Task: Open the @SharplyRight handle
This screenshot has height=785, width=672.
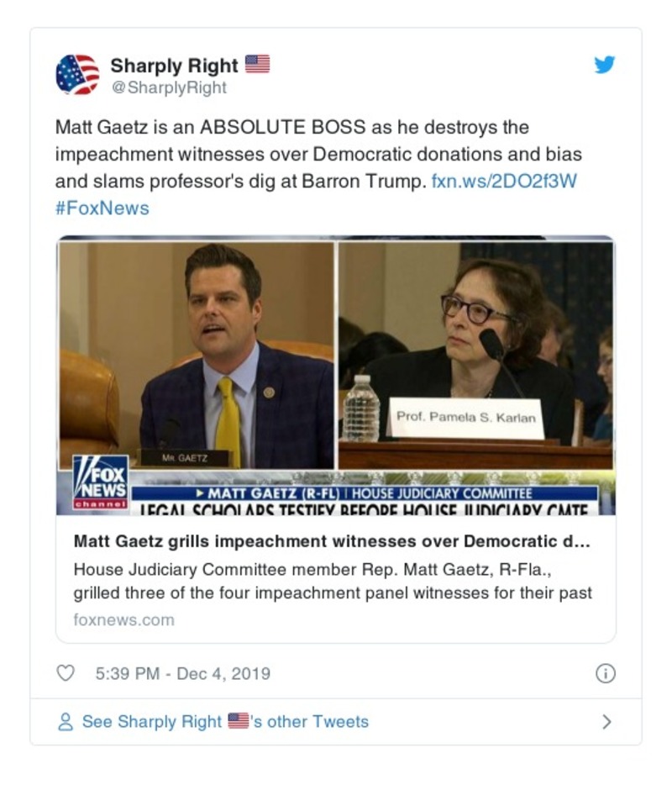Action: (169, 87)
